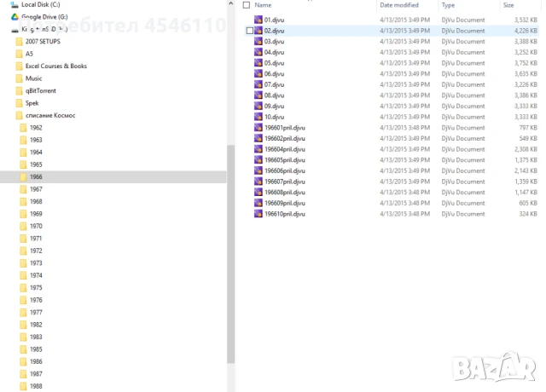The image size is (546, 392).
Task: Open the 1983 folder in tree
Action: coord(36,337)
